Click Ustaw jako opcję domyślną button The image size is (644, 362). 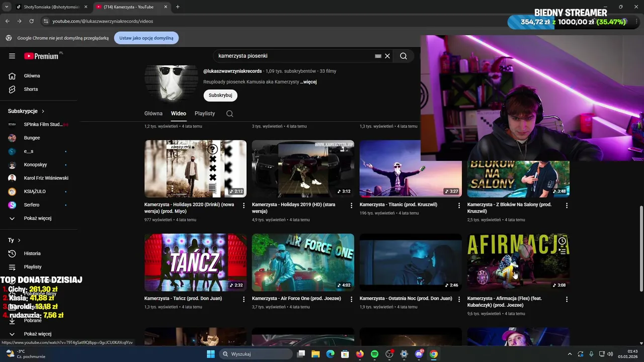click(x=146, y=38)
